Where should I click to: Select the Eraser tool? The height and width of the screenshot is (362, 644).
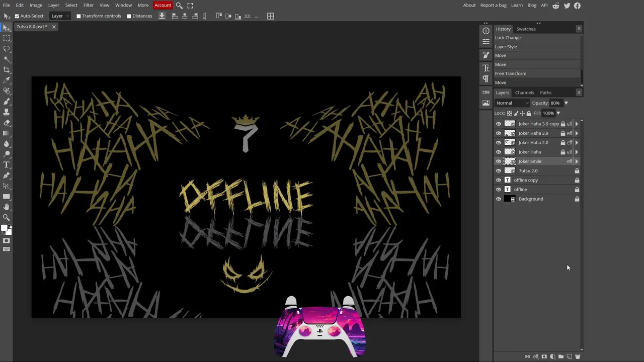point(7,123)
